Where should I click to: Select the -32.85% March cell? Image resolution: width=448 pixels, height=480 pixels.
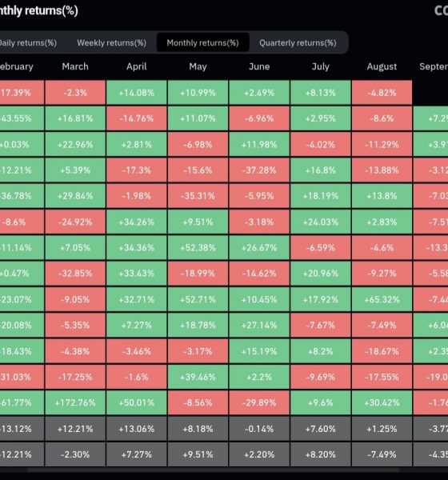pos(75,274)
